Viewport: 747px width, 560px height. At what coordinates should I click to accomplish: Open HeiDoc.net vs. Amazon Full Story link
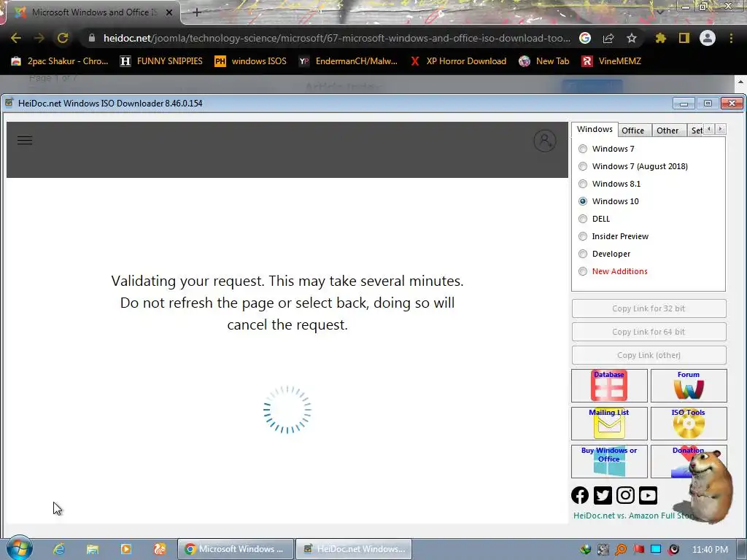pos(633,516)
